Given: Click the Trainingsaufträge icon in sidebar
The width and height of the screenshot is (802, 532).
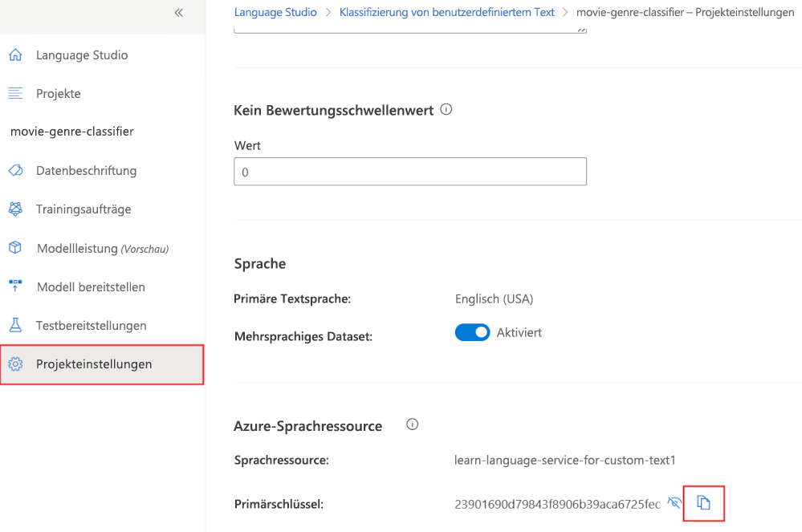Looking at the screenshot, I should [15, 209].
